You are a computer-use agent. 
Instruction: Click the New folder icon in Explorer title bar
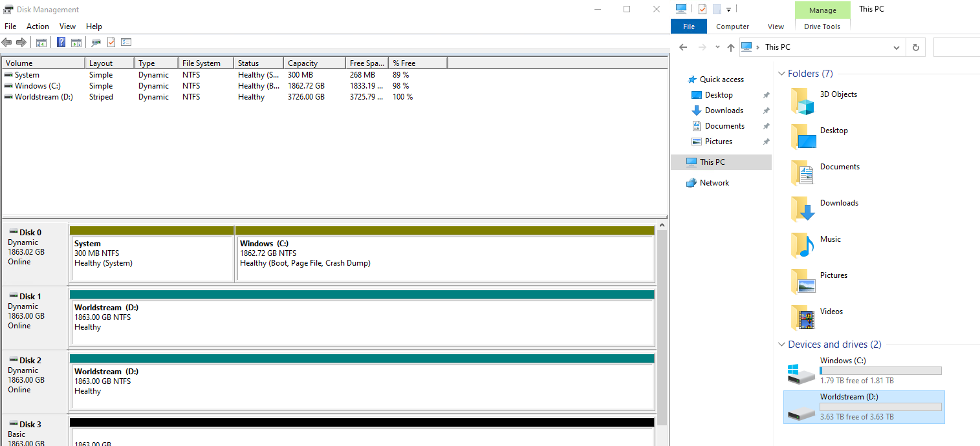click(x=717, y=9)
